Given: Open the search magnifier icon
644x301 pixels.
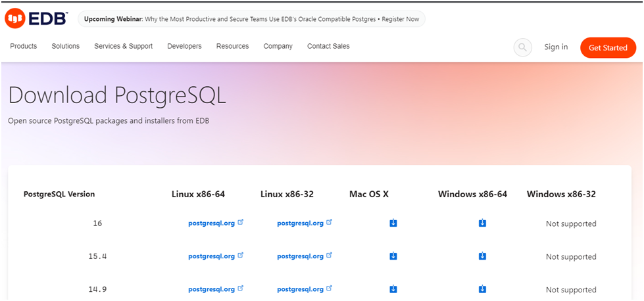Looking at the screenshot, I should click(x=522, y=47).
